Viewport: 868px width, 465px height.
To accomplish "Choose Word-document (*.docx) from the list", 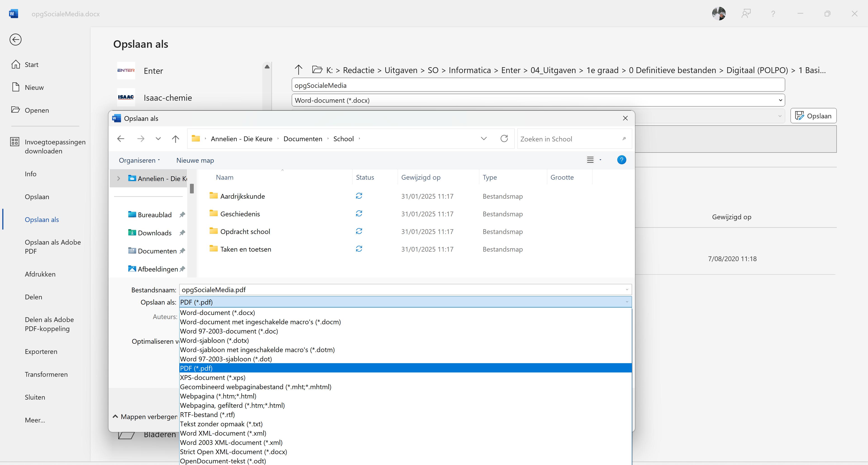I will (x=217, y=312).
